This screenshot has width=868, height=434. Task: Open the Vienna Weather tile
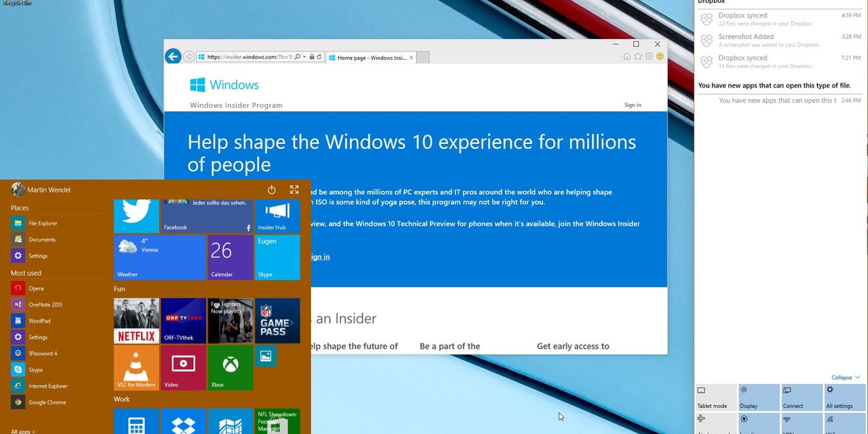[159, 257]
